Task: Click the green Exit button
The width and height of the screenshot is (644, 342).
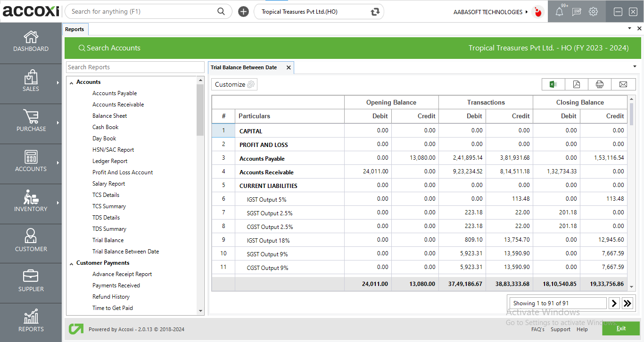Action: 620,328
